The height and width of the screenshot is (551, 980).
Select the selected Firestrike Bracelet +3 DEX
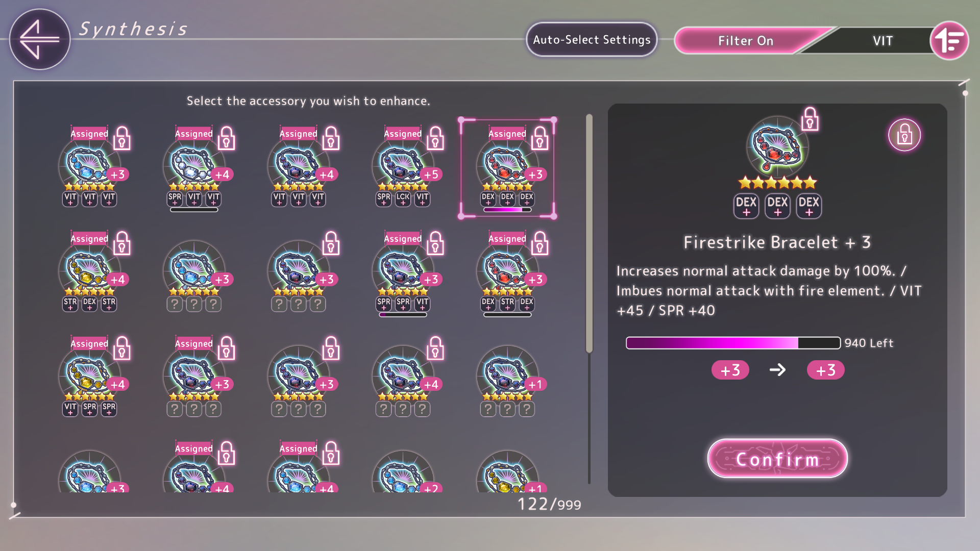[508, 168]
